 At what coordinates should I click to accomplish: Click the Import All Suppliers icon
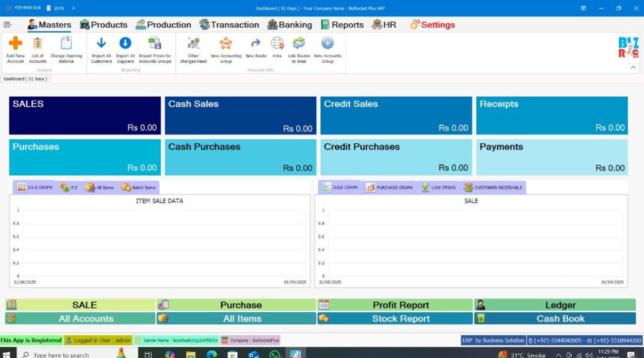point(125,43)
